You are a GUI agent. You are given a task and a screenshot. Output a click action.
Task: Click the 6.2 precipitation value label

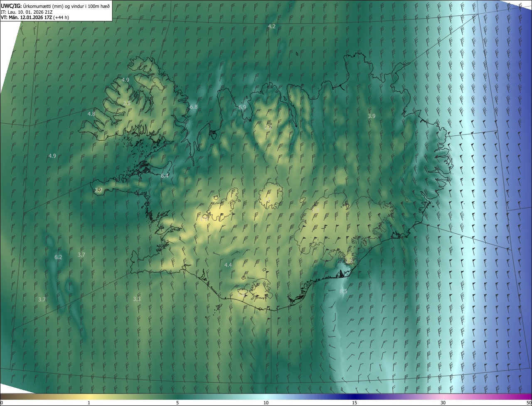58,257
